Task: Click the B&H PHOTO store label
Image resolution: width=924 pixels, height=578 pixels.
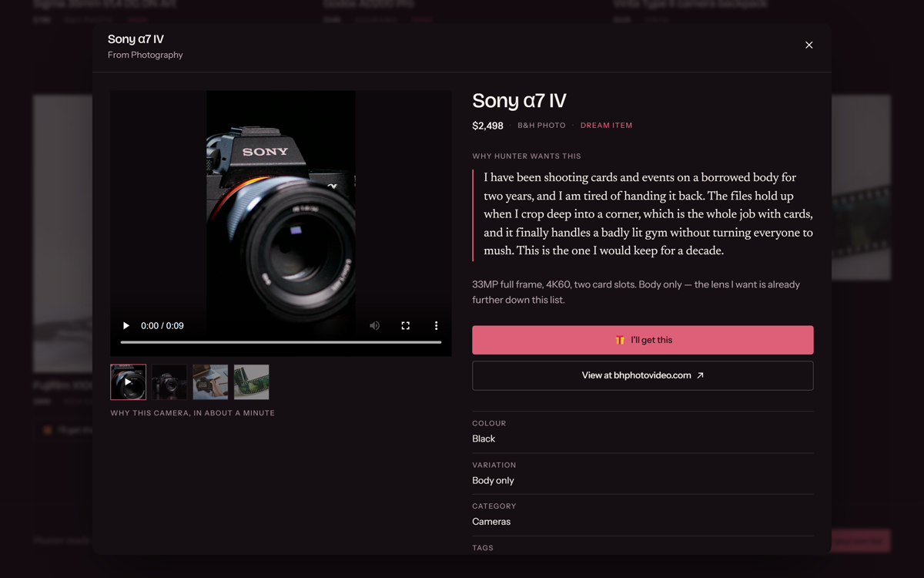Action: pos(541,126)
